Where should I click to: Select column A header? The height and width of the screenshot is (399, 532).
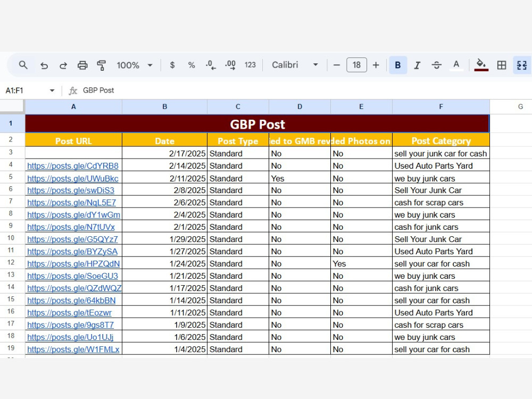pyautogui.click(x=73, y=106)
